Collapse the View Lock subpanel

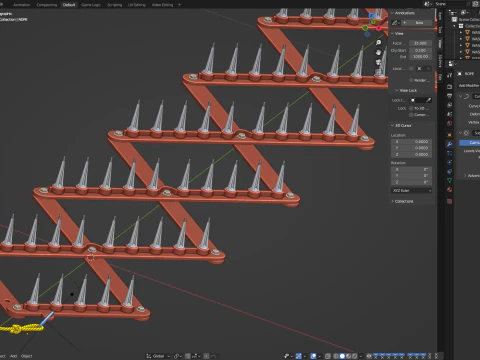pyautogui.click(x=397, y=90)
